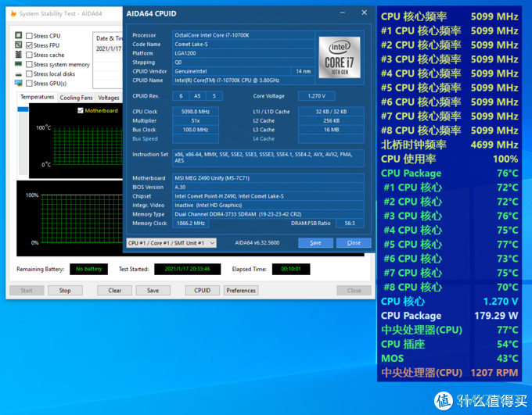The image size is (532, 415).
Task: Open CPUID from the Stability Test window
Action: [202, 290]
